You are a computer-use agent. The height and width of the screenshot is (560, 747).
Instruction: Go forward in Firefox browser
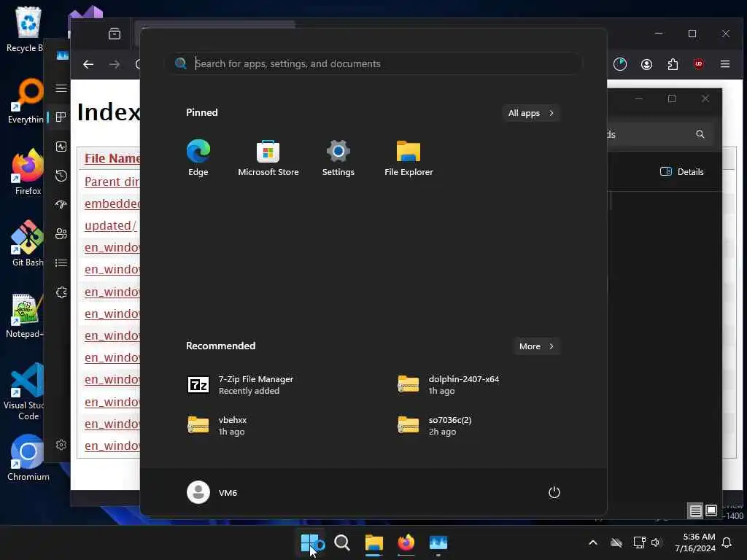115,64
